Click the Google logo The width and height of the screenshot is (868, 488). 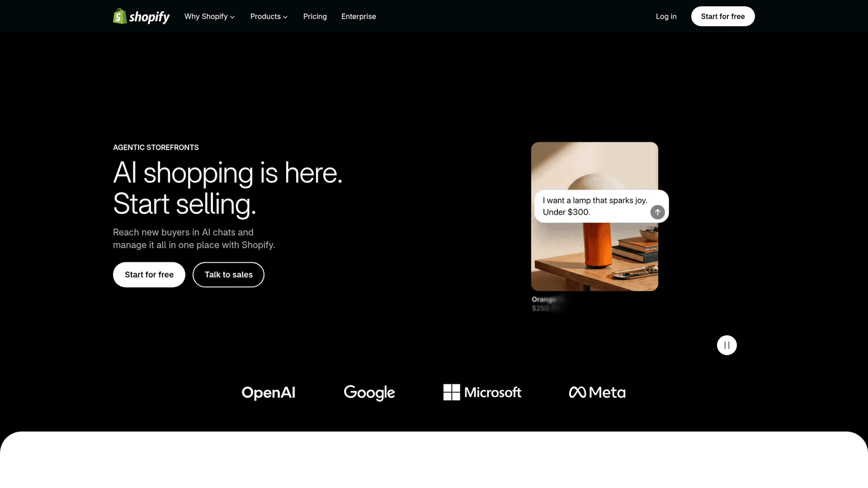tap(369, 392)
